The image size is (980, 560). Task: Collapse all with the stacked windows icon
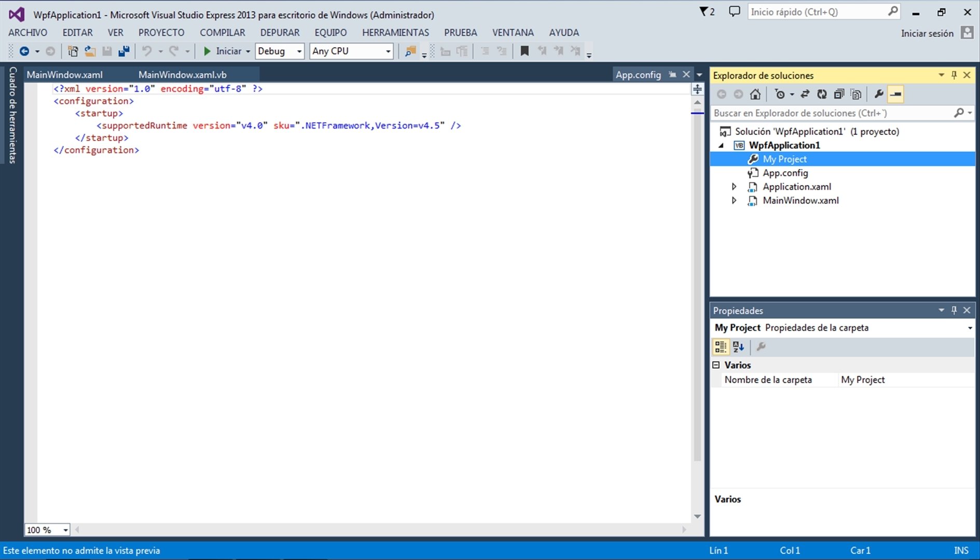pos(839,94)
